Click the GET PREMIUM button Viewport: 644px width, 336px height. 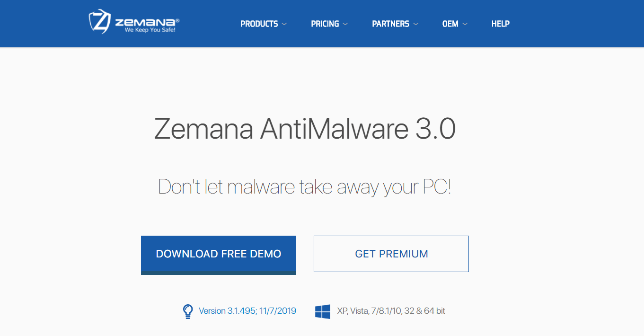[x=391, y=254]
